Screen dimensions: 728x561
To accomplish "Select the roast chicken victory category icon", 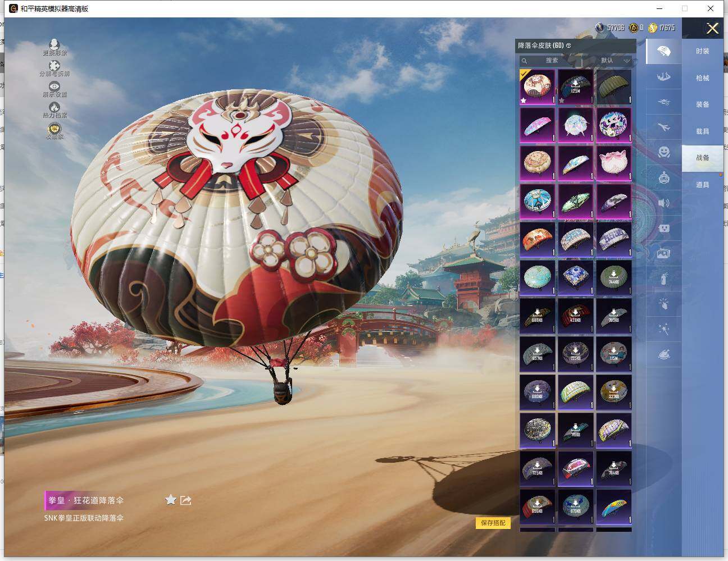I will coord(663,354).
